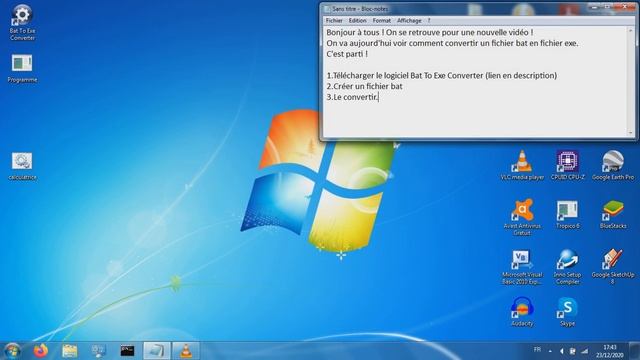Select the BlueStacks desktop shortcut
This screenshot has height=360, width=640.
613,214
